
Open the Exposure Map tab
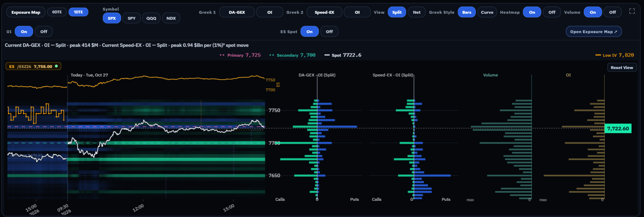26,12
